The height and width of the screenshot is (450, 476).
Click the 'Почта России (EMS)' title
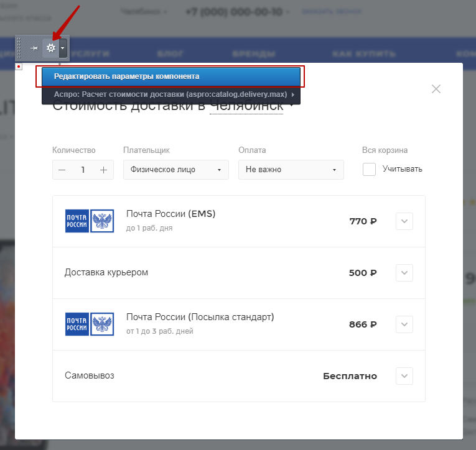coord(171,214)
